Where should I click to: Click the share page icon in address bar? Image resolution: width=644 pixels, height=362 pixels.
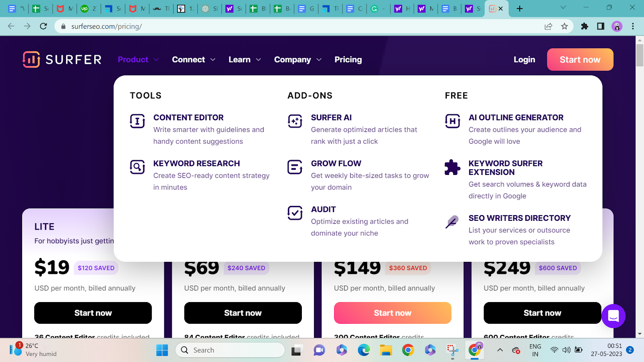coord(548,26)
